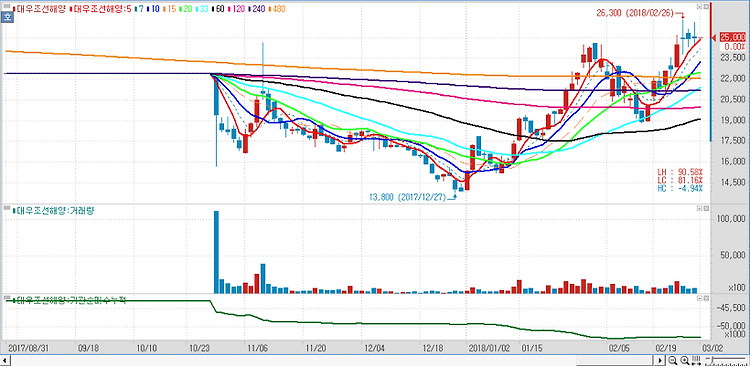Image resolution: width=750 pixels, height=366 pixels.
Task: Open volume pane dropdown box icon
Action: 699,209
